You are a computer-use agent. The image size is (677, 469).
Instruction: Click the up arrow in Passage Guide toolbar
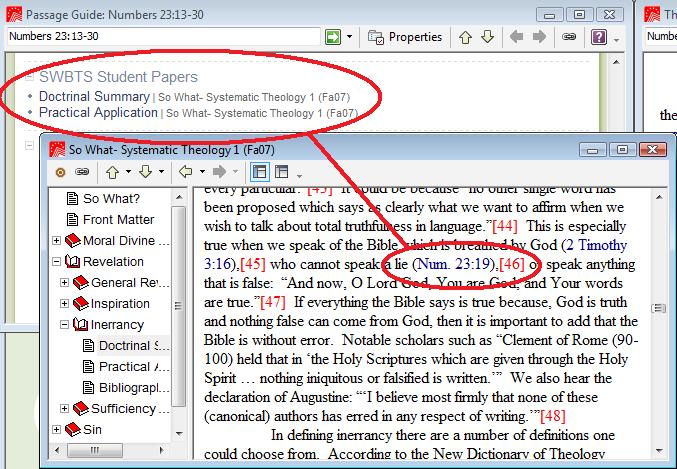pos(465,37)
